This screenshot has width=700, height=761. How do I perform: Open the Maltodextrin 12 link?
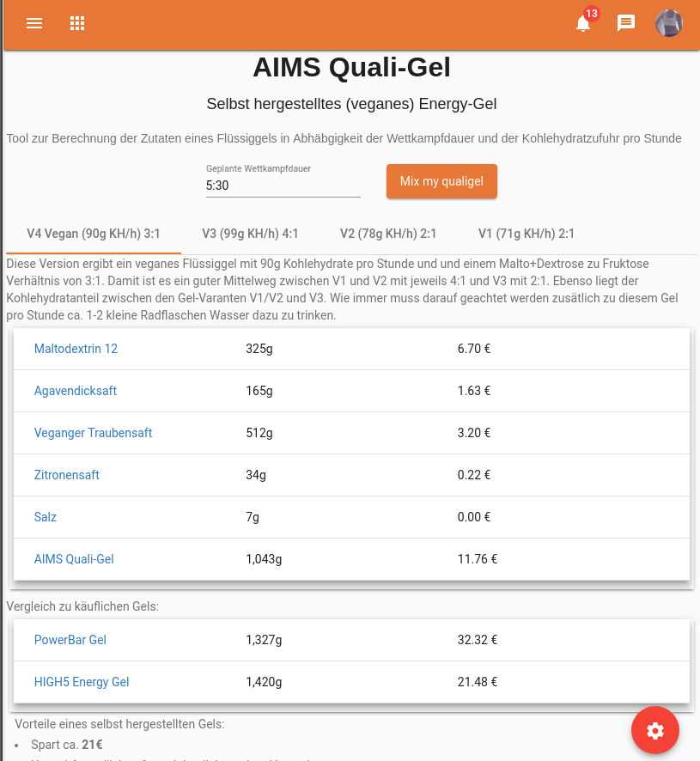pyautogui.click(x=76, y=349)
